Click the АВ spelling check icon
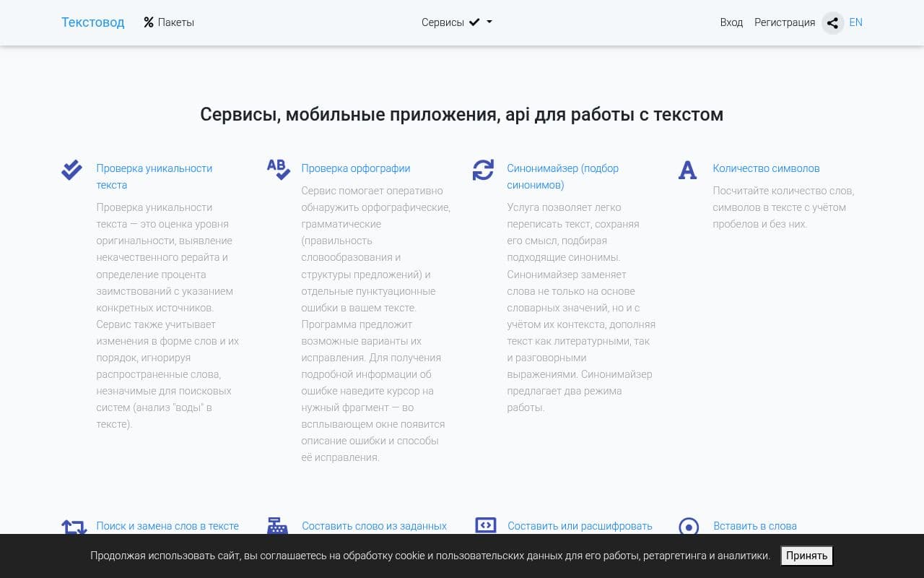The width and height of the screenshot is (924, 578). [x=278, y=170]
